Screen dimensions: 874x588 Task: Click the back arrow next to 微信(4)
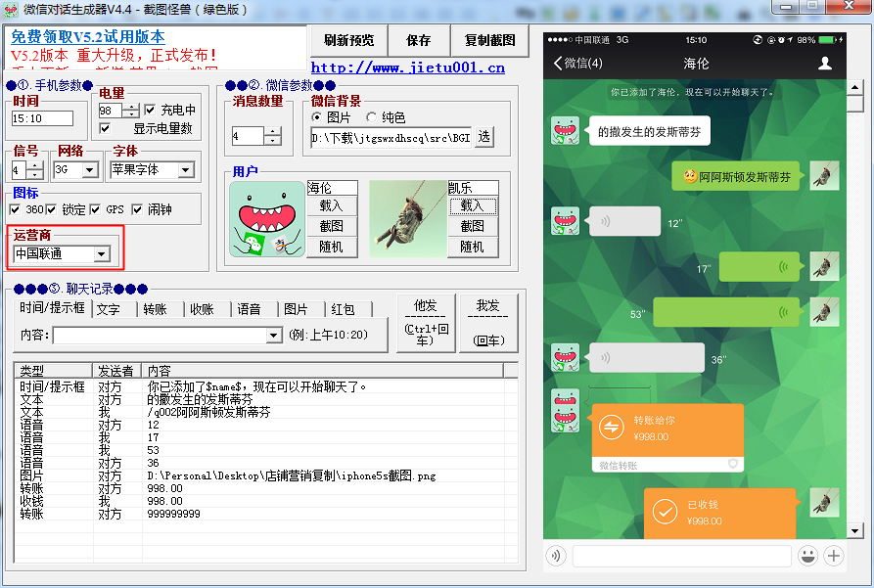[558, 63]
